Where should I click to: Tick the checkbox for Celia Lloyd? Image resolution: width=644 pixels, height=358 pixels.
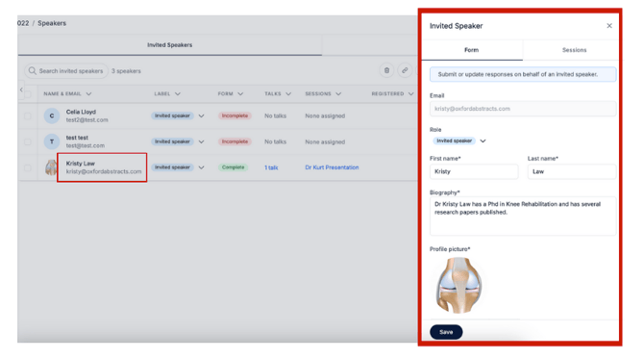[28, 115]
